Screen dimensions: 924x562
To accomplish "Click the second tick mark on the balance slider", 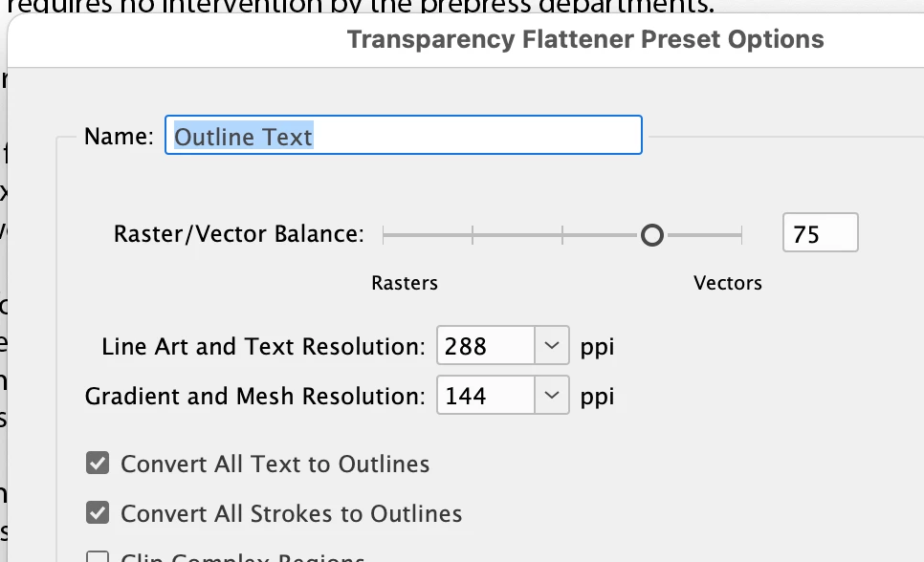I will pyautogui.click(x=473, y=235).
